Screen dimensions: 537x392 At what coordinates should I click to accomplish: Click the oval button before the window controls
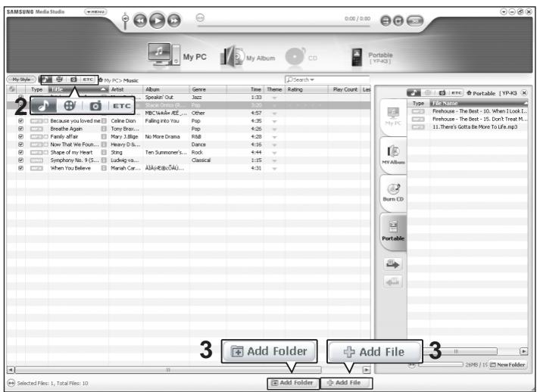(x=415, y=21)
